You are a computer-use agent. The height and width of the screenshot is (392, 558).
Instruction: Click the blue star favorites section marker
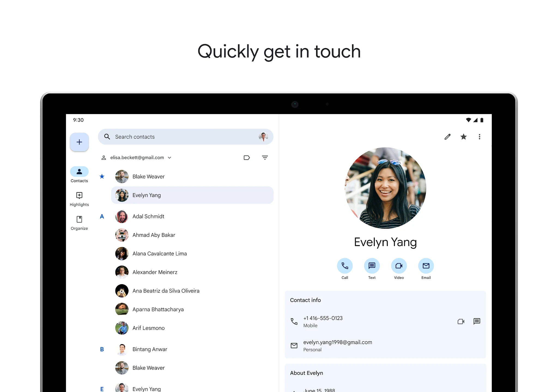(102, 176)
